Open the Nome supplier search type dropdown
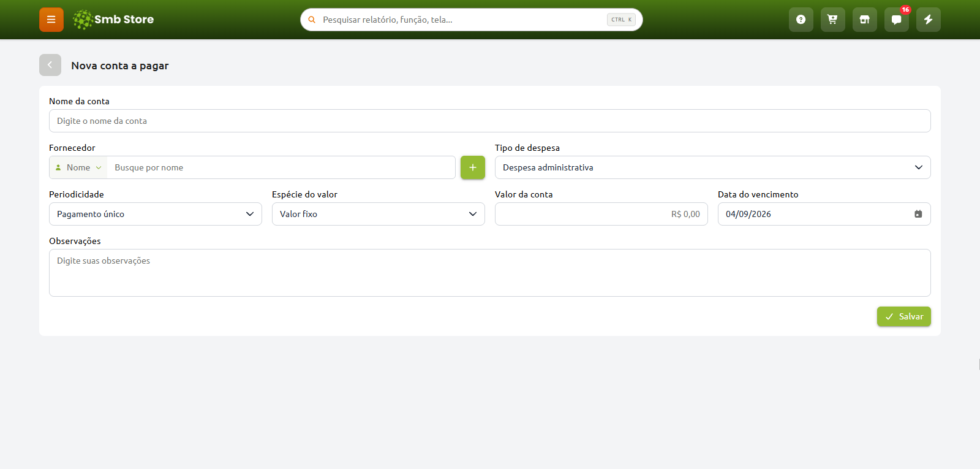This screenshot has height=469, width=980. [x=78, y=167]
